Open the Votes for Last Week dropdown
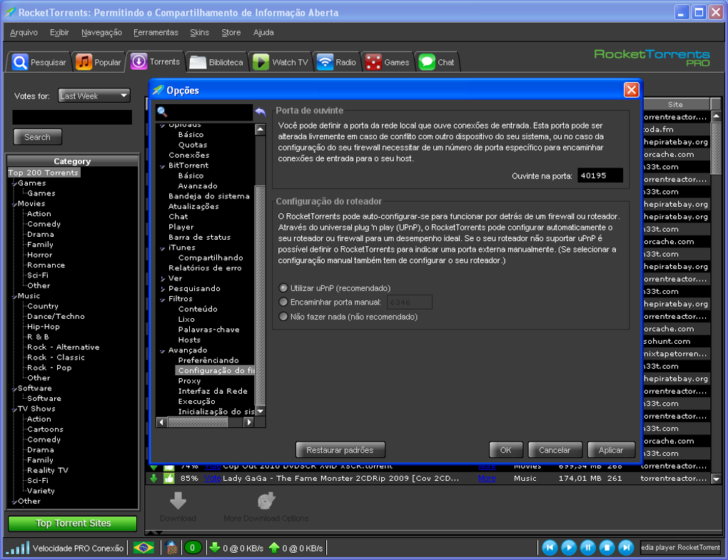 94,96
